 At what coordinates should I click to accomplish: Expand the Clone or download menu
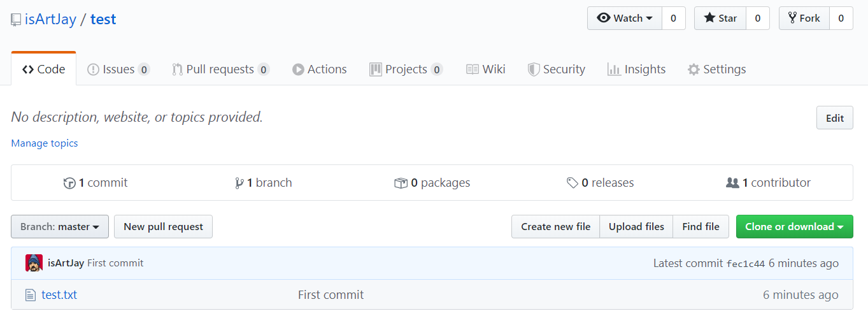794,227
